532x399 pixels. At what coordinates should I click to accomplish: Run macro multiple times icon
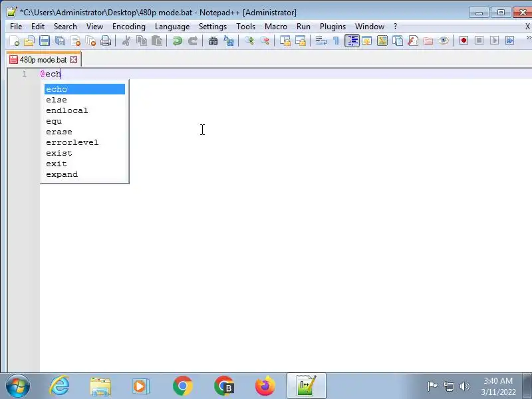509,41
